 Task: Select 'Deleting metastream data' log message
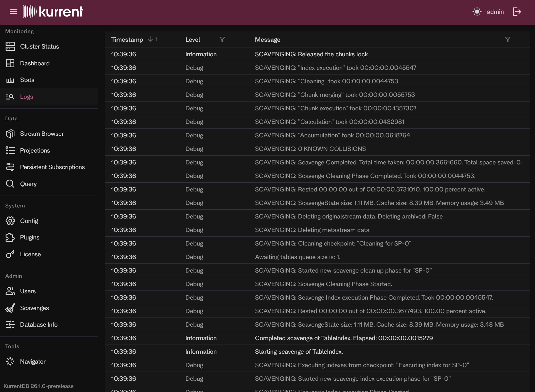[312, 230]
